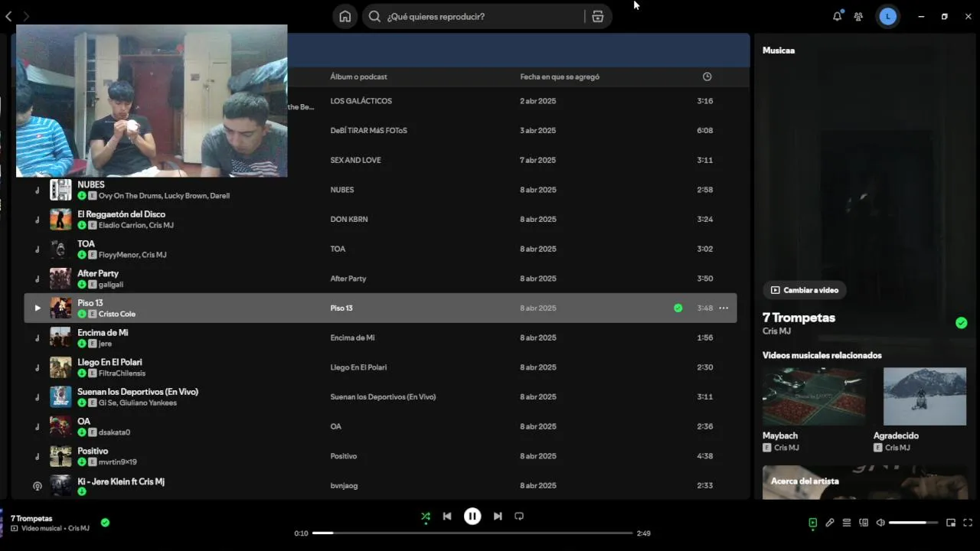Skip to previous track
Image resolution: width=980 pixels, height=551 pixels.
click(447, 516)
